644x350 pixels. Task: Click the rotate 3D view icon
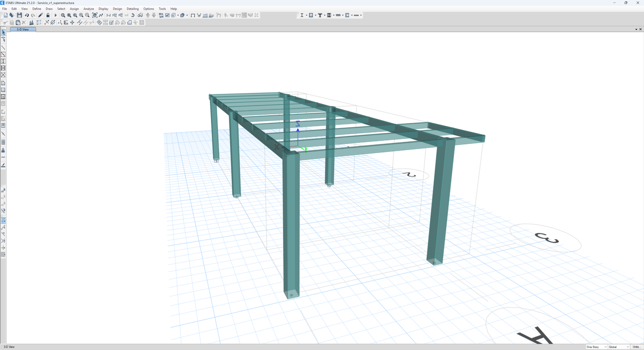pyautogui.click(x=133, y=15)
